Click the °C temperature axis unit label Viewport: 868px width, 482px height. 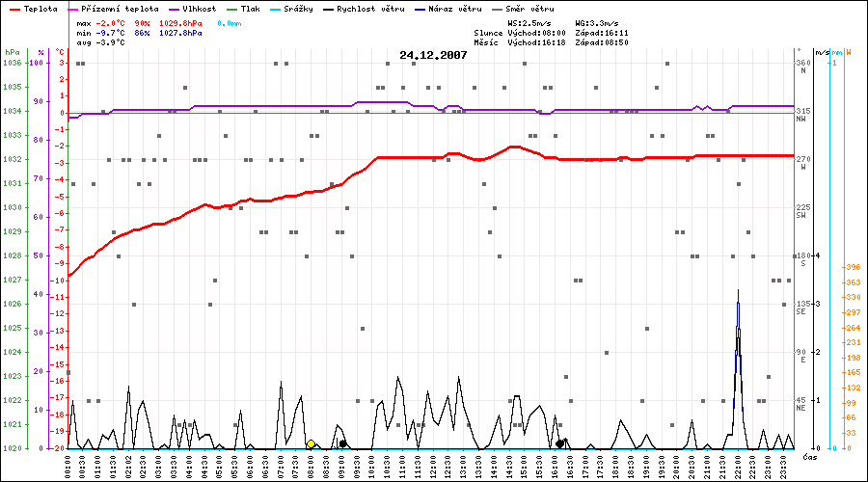click(x=60, y=52)
